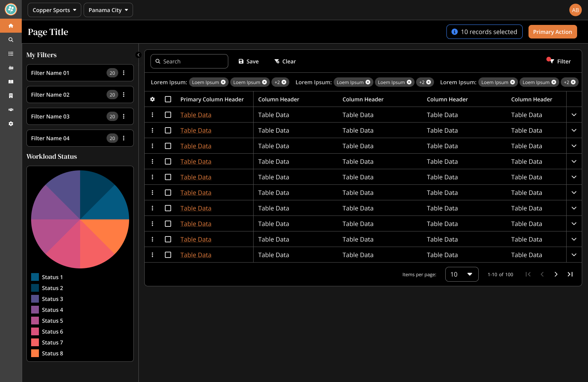Open search from the left sidebar icon
Image resolution: width=588 pixels, height=382 pixels.
point(11,40)
